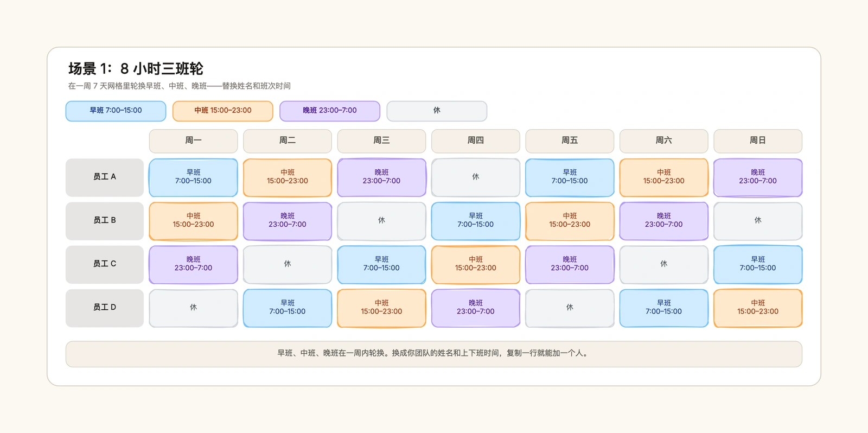Select 员工 B's 周日 休 cell
The height and width of the screenshot is (433, 868).
click(x=758, y=221)
